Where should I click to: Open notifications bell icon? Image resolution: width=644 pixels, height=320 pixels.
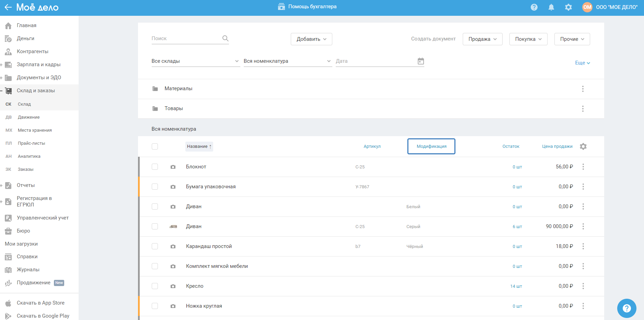(551, 7)
